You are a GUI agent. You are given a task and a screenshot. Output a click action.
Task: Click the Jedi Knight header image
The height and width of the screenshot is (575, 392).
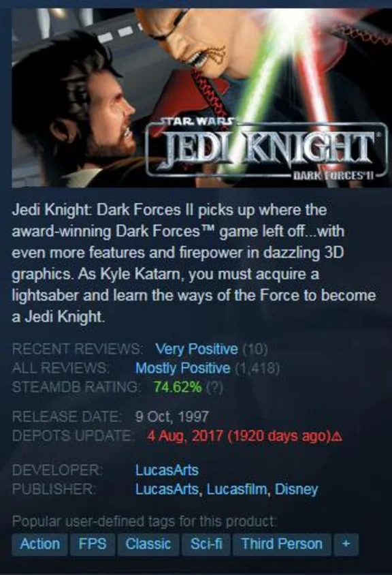coord(202,97)
